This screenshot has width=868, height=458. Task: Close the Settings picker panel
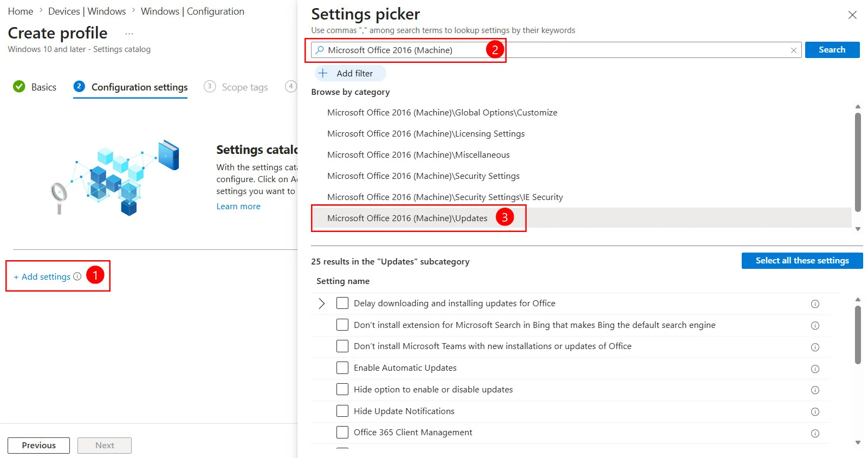852,15
